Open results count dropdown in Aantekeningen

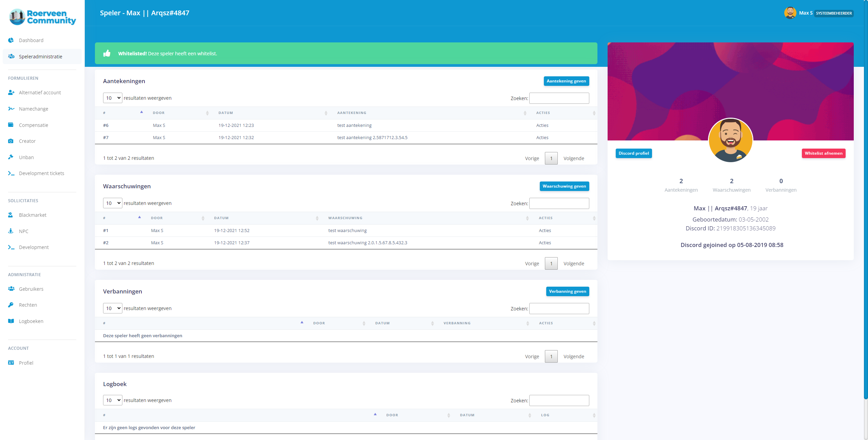tap(113, 98)
